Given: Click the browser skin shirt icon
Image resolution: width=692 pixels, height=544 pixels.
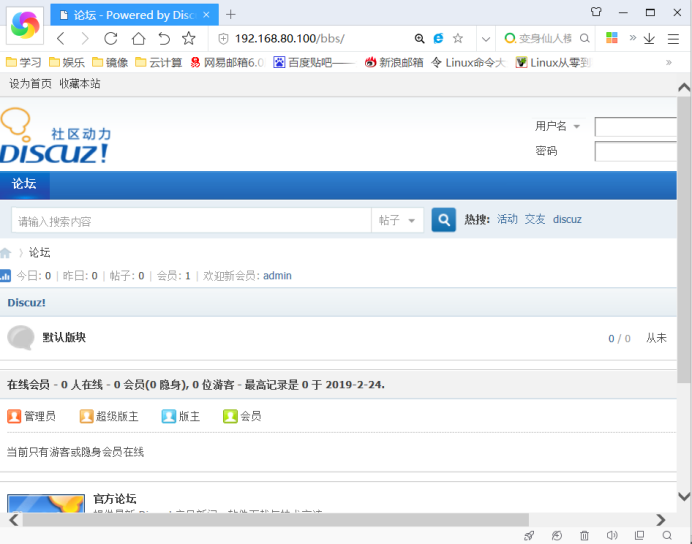Looking at the screenshot, I should [596, 12].
